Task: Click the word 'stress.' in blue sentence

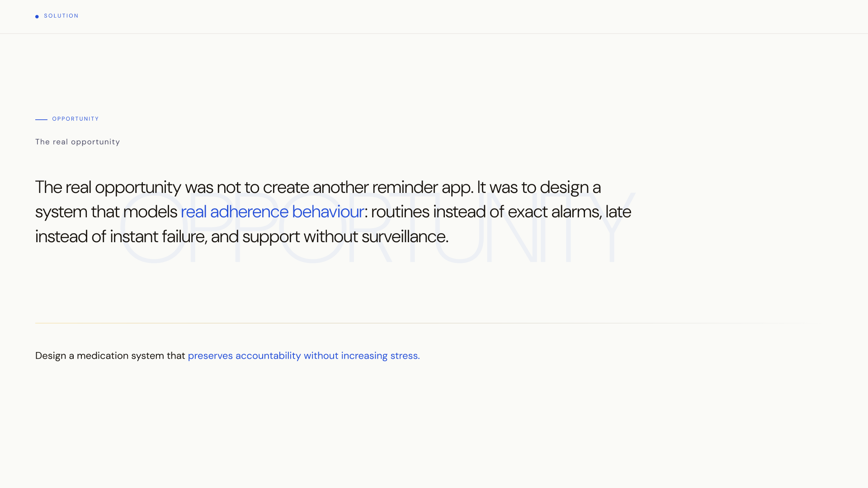Action: (x=405, y=356)
